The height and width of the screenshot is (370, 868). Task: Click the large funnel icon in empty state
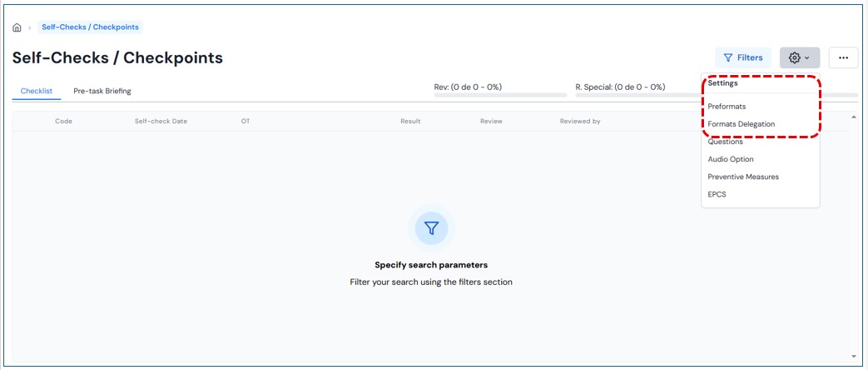431,227
